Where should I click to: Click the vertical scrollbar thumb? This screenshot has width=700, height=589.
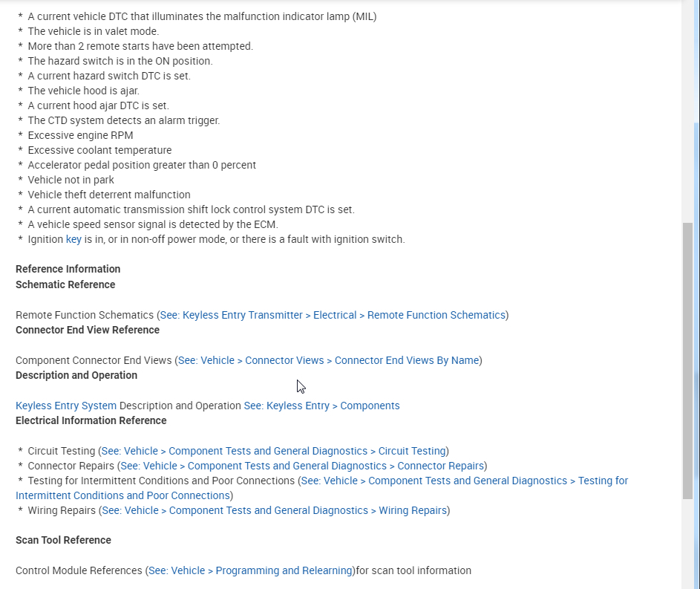[x=687, y=360]
